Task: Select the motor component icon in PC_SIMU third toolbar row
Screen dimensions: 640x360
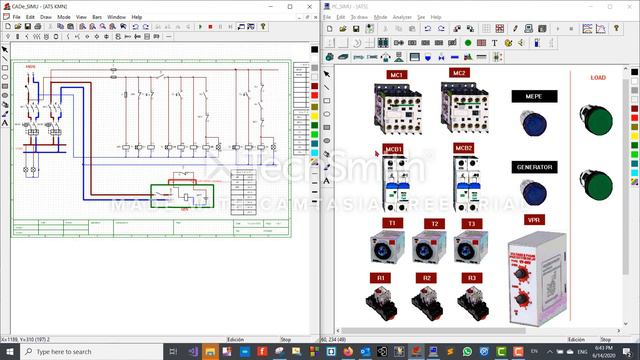Action: tap(329, 57)
